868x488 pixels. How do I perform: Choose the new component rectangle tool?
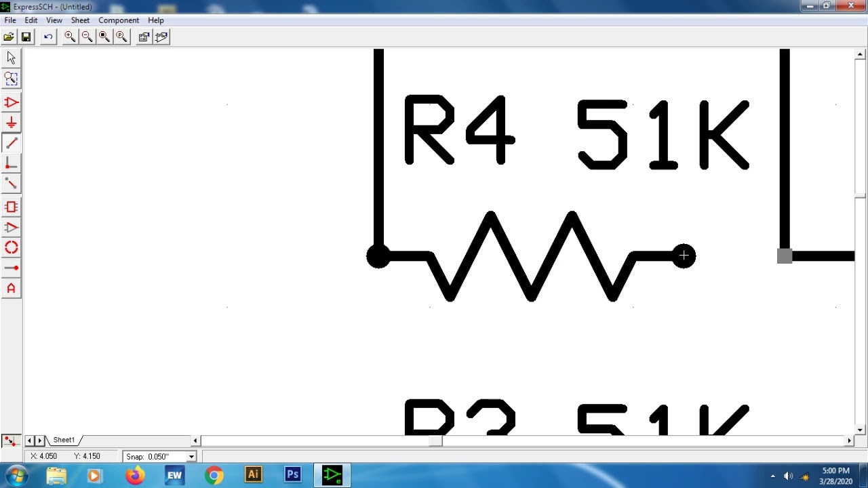[11, 207]
